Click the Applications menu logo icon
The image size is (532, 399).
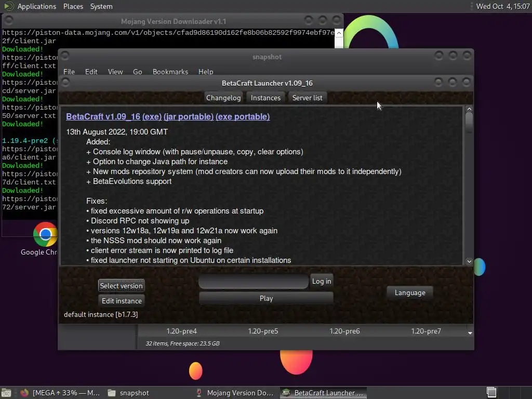point(8,6)
